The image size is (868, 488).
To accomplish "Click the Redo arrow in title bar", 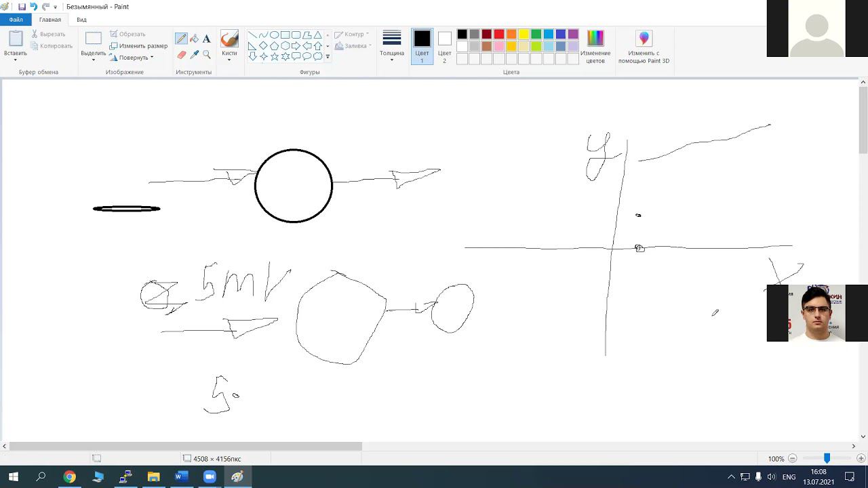I will click(45, 7).
